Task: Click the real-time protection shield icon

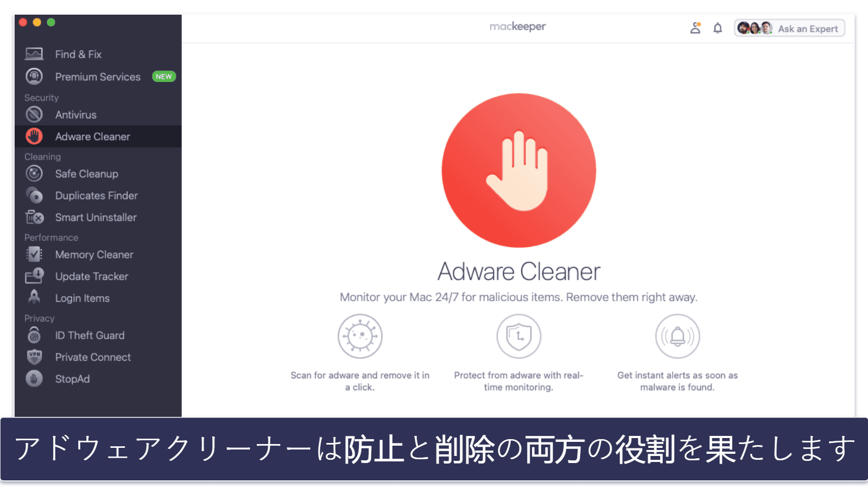Action: (519, 336)
